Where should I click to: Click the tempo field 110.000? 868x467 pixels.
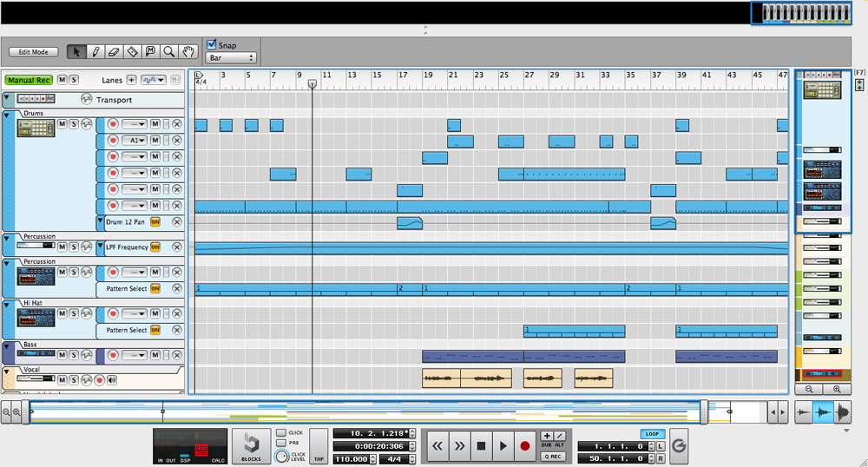pos(352,459)
